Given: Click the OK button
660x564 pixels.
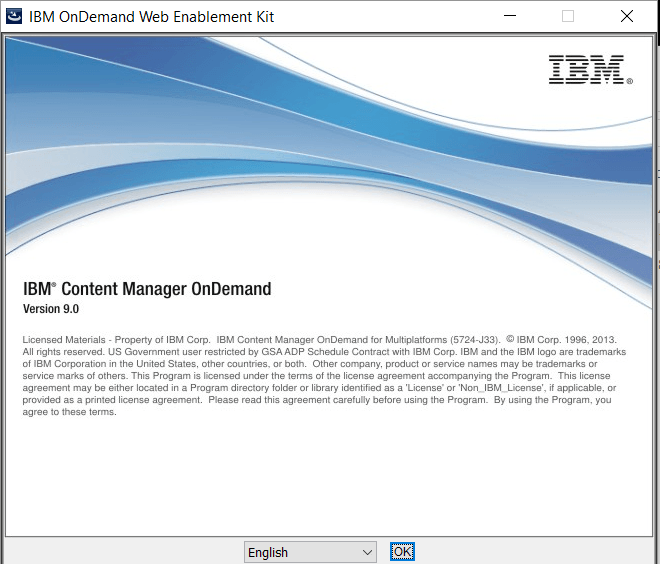Looking at the screenshot, I should 402,551.
